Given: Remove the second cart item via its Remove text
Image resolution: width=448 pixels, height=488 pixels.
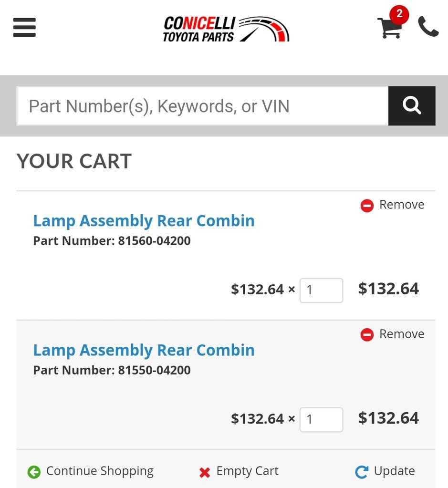Looking at the screenshot, I should pyautogui.click(x=402, y=334).
